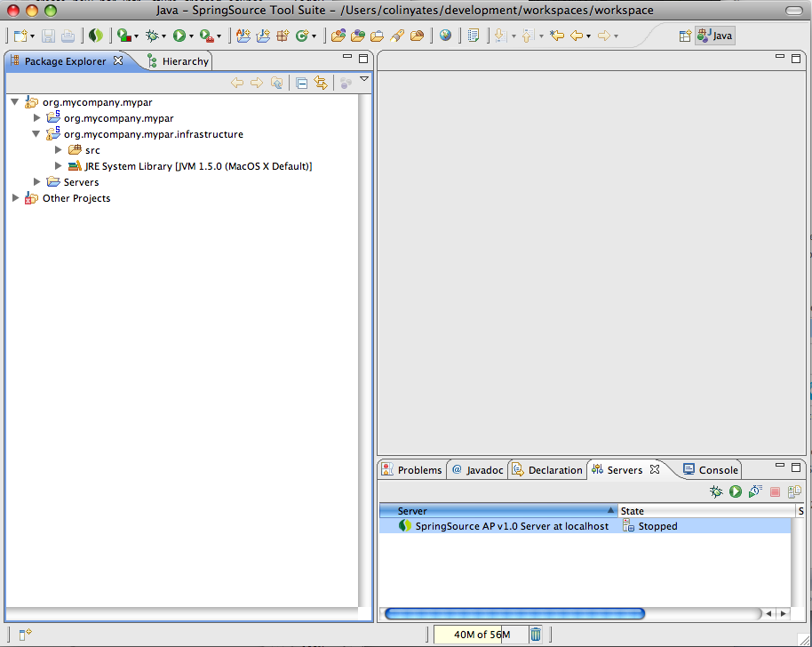Open the Back history dropdown arrow
Viewport: 812px width, 647px height.
[x=588, y=36]
